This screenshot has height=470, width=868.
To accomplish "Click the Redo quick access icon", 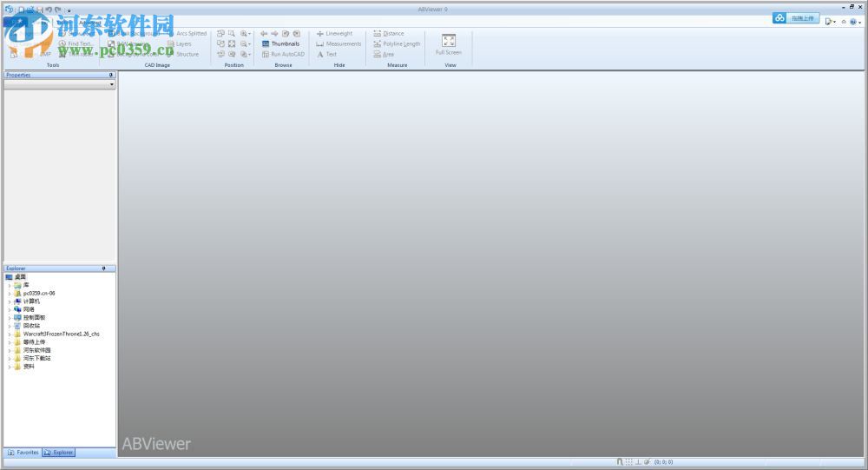I will pos(57,10).
